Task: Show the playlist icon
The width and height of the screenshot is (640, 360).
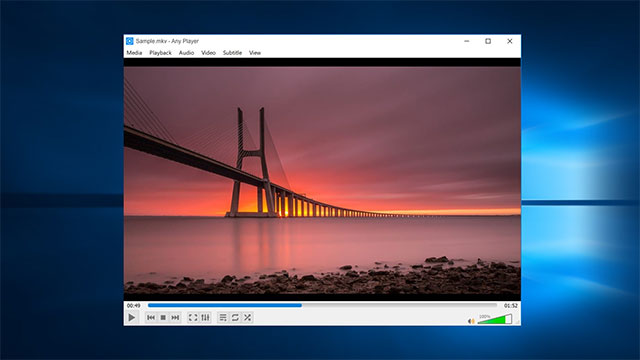Action: pos(223,318)
